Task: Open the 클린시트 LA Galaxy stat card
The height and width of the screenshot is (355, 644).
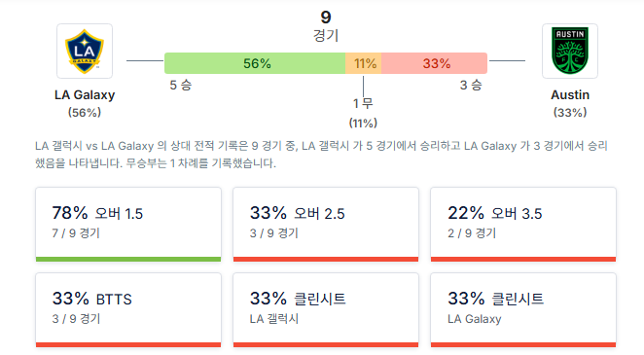Action: coord(523,310)
